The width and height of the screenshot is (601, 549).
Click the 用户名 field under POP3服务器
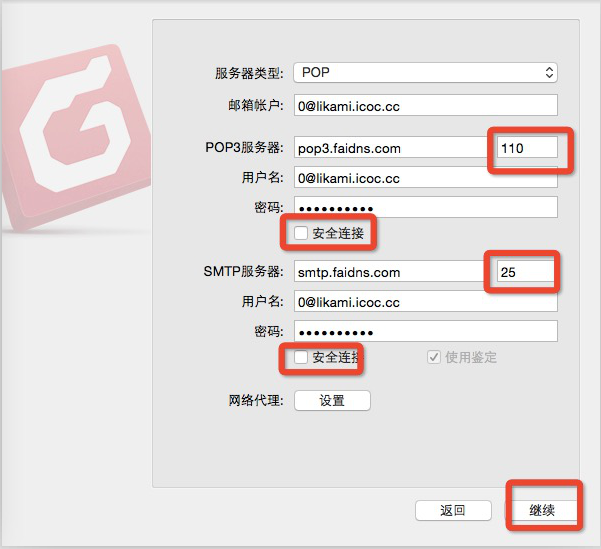click(x=425, y=177)
